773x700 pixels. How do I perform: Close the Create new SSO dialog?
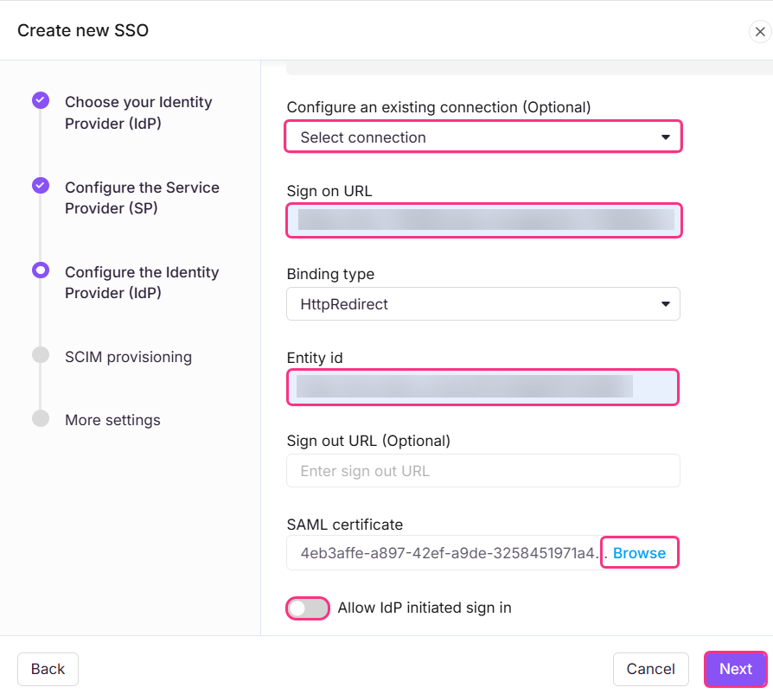coord(760,32)
